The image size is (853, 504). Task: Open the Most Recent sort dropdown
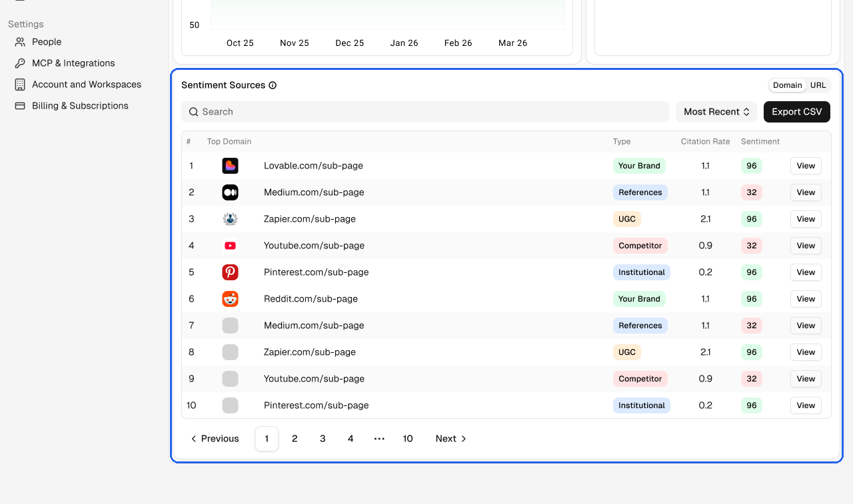pos(716,112)
